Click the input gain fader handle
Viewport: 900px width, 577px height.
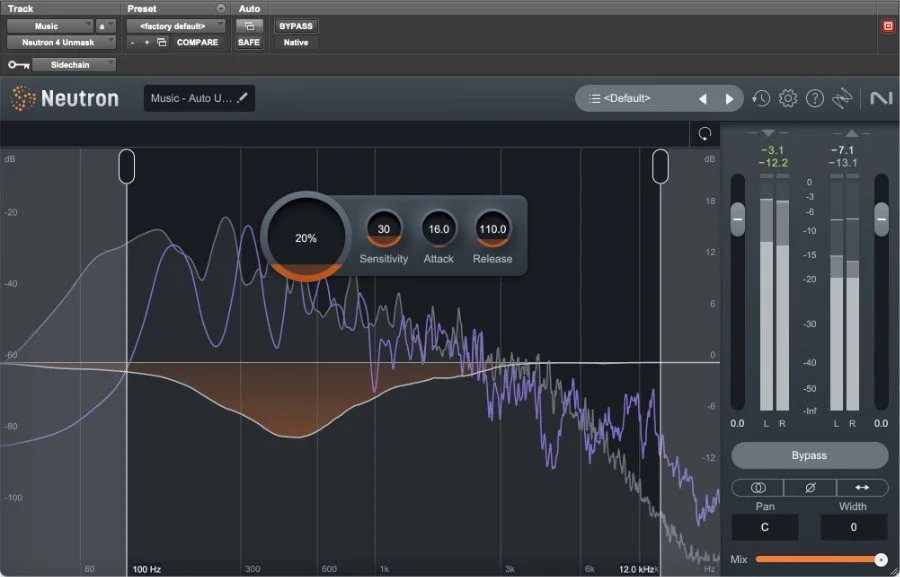coord(738,219)
